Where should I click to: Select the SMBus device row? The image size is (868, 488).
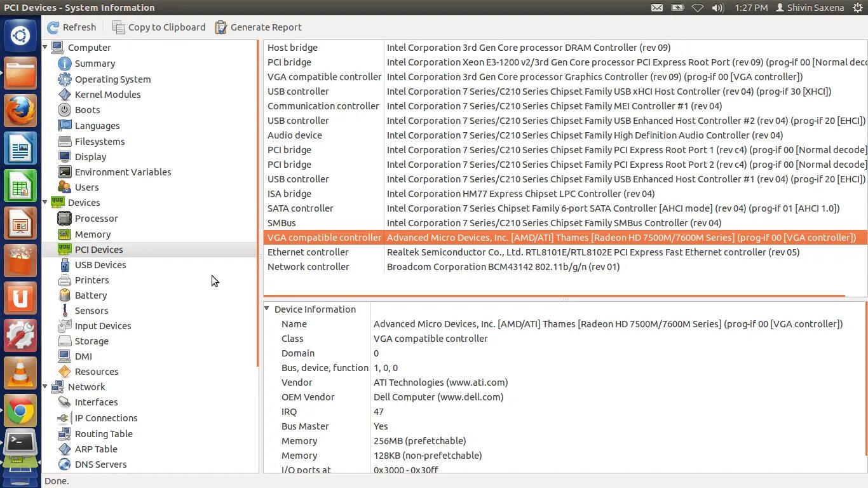click(x=566, y=223)
